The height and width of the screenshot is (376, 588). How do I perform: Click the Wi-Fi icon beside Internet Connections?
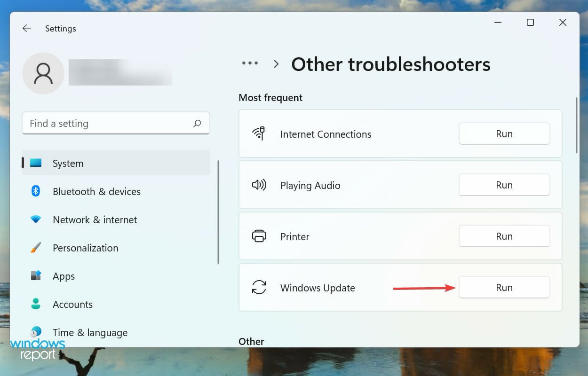(259, 133)
